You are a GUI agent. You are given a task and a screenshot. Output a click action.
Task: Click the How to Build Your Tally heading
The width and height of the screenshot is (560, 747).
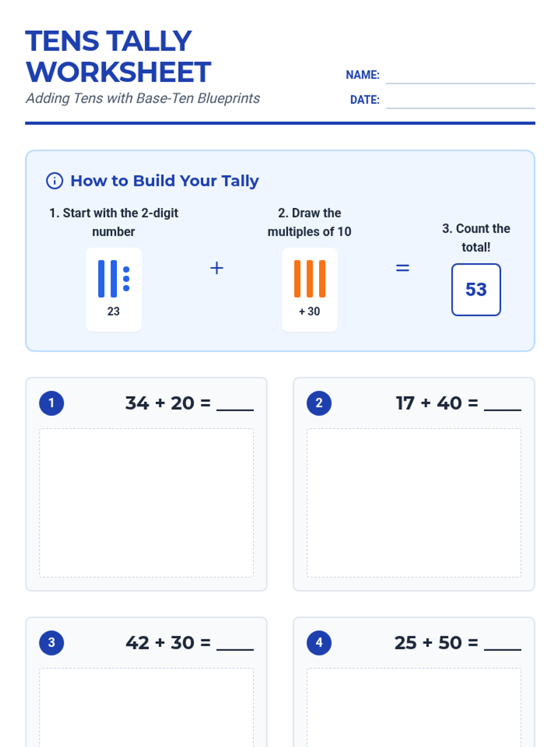pyautogui.click(x=165, y=181)
